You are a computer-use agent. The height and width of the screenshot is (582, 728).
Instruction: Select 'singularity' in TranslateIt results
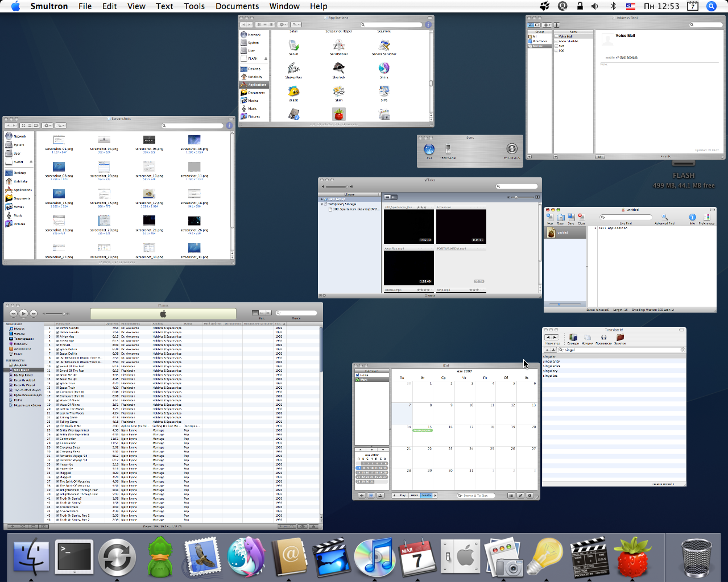[614, 361]
